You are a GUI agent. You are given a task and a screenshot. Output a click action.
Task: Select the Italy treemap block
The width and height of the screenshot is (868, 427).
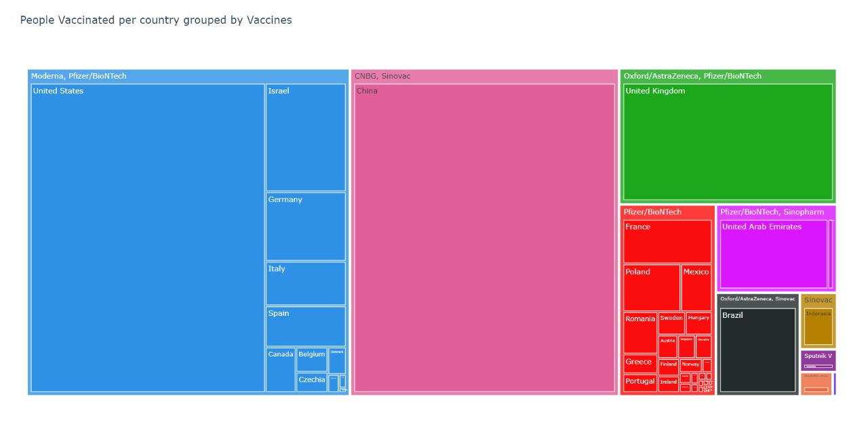tap(306, 283)
